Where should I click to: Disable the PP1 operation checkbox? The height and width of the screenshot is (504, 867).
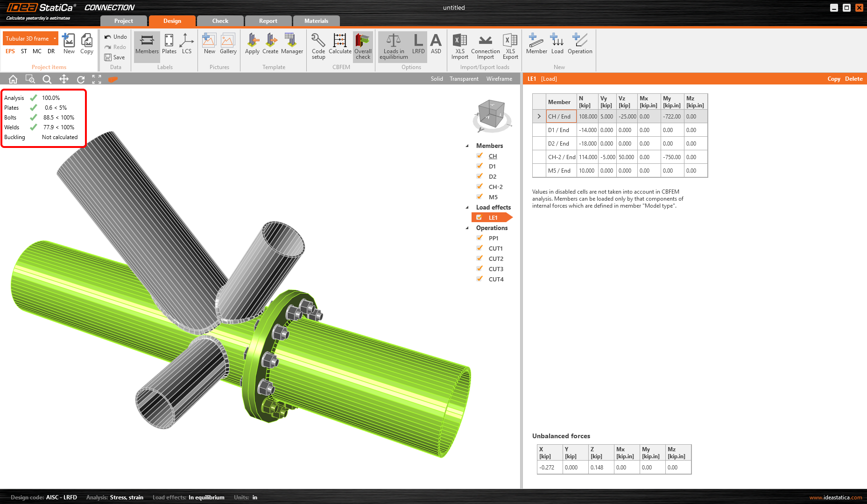pos(479,238)
